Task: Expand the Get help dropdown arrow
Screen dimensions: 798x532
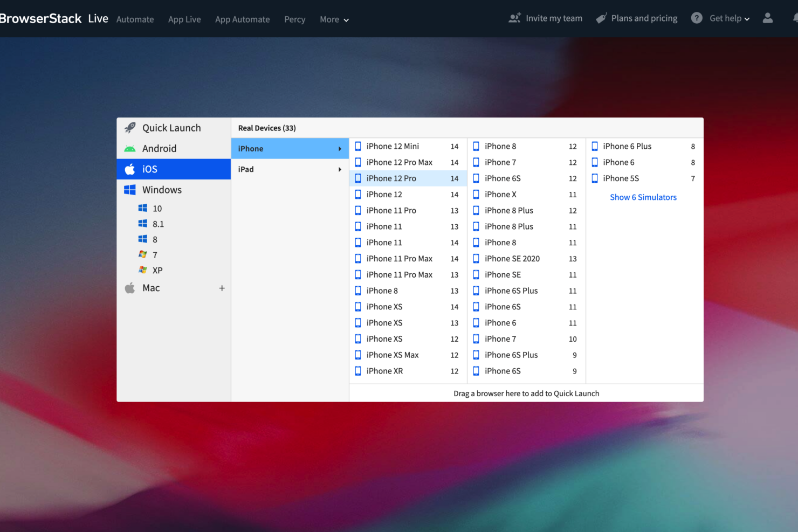Action: [x=747, y=19]
